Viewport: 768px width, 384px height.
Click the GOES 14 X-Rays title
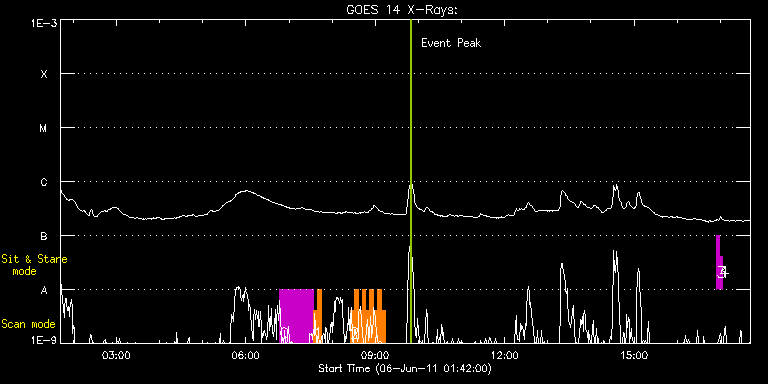[x=402, y=10]
